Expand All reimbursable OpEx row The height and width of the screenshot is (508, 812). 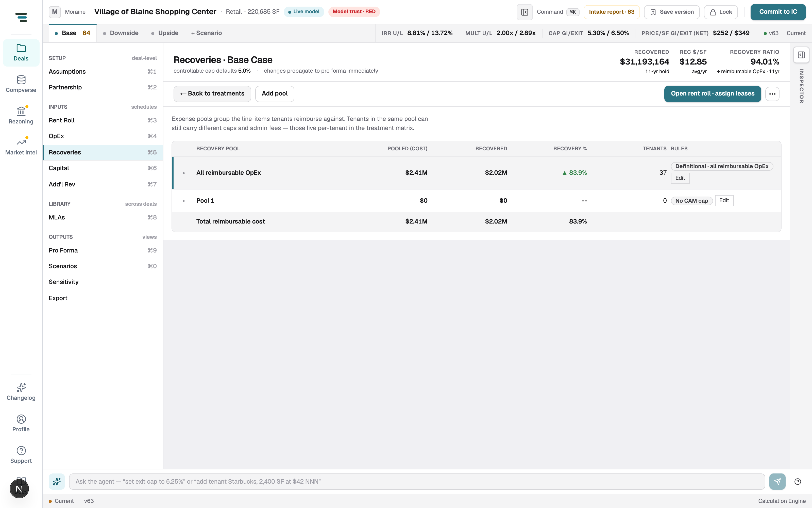pyautogui.click(x=184, y=173)
